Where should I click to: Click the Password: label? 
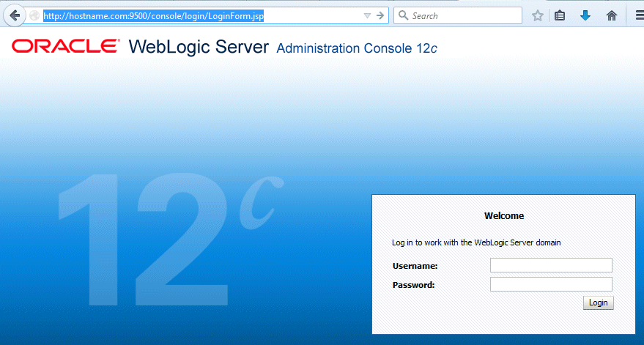click(x=414, y=285)
